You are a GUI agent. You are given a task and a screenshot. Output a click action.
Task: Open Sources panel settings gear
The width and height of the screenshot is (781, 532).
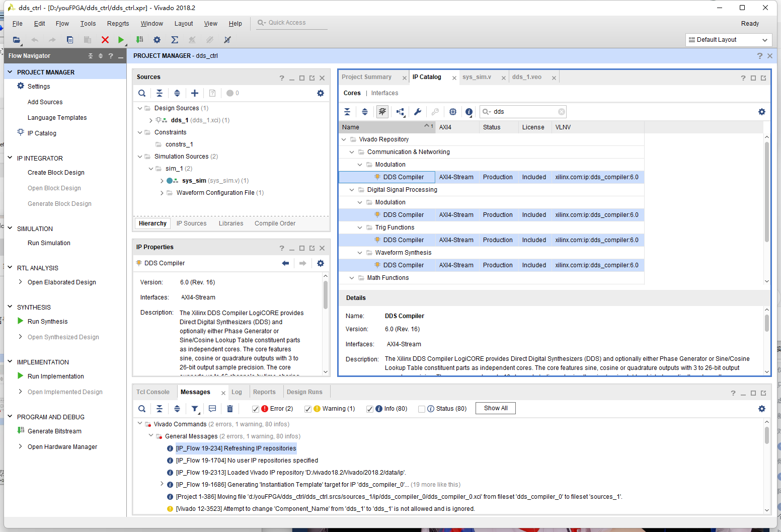tap(321, 93)
